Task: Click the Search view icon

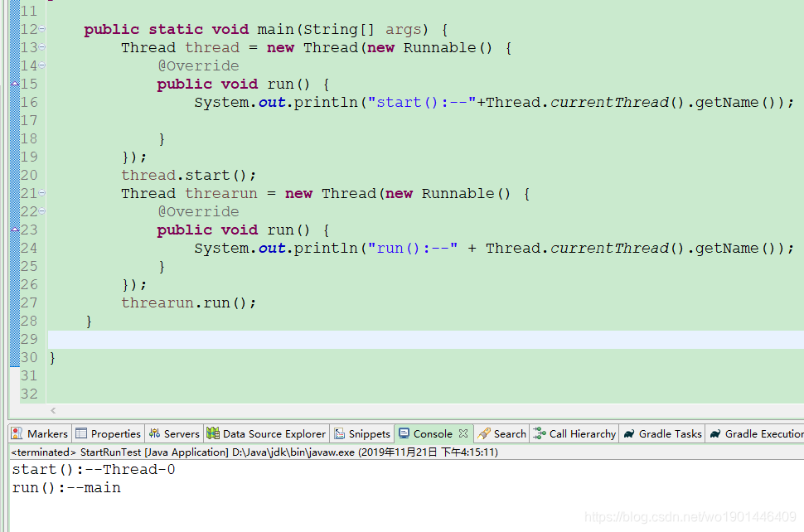Action: point(482,433)
